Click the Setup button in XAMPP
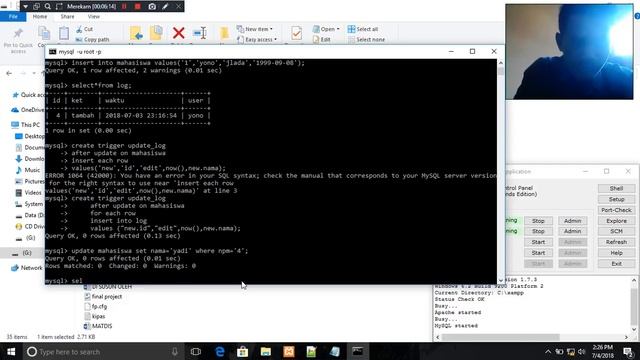The image size is (640, 360). [x=616, y=199]
